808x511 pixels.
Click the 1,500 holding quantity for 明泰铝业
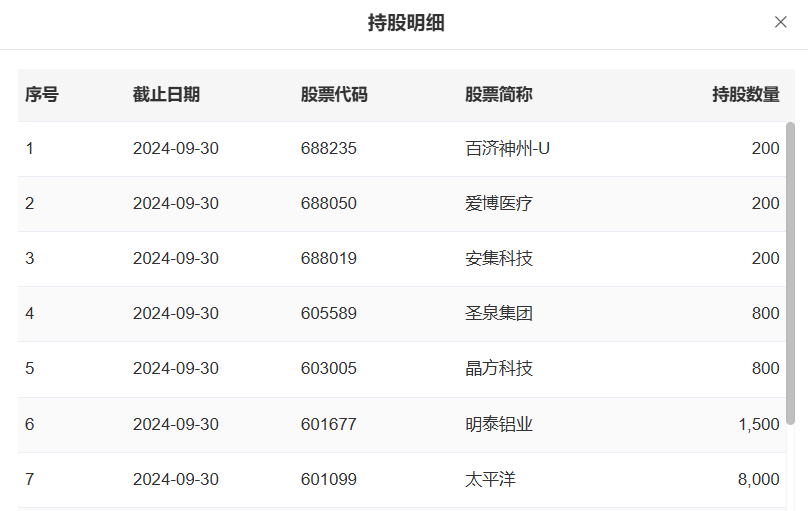(759, 424)
